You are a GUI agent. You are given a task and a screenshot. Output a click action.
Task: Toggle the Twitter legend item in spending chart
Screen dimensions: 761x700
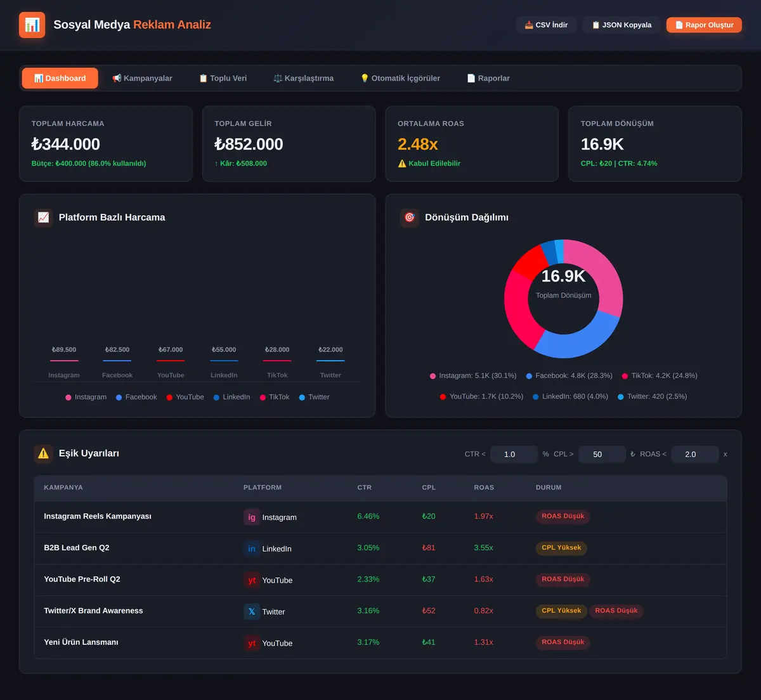314,397
